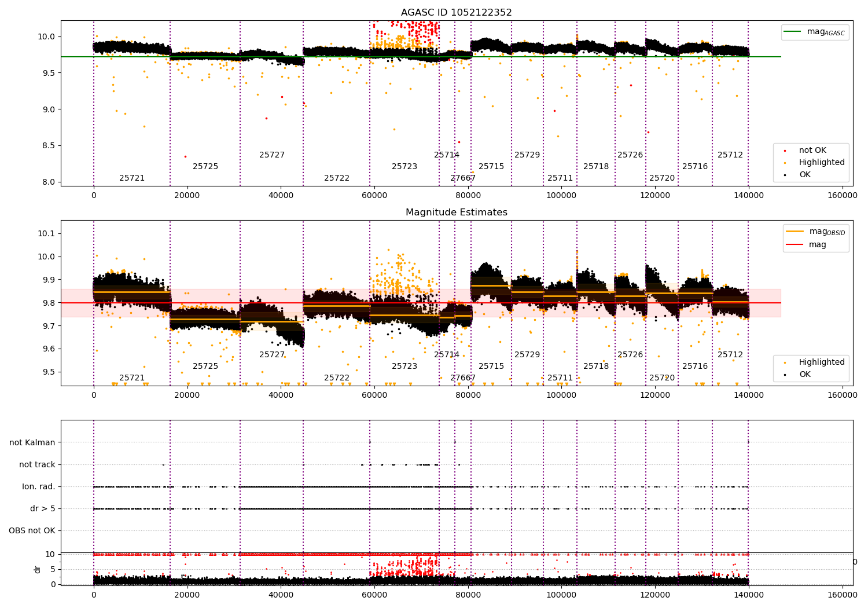This screenshot has height=608, width=868.
Task: Click OBSID label 25723 in Magnitude Estimates plot
Action: click(404, 367)
